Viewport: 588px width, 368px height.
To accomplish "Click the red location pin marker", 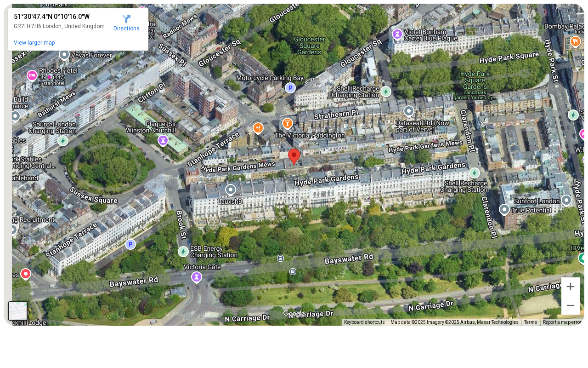I will point(294,157).
